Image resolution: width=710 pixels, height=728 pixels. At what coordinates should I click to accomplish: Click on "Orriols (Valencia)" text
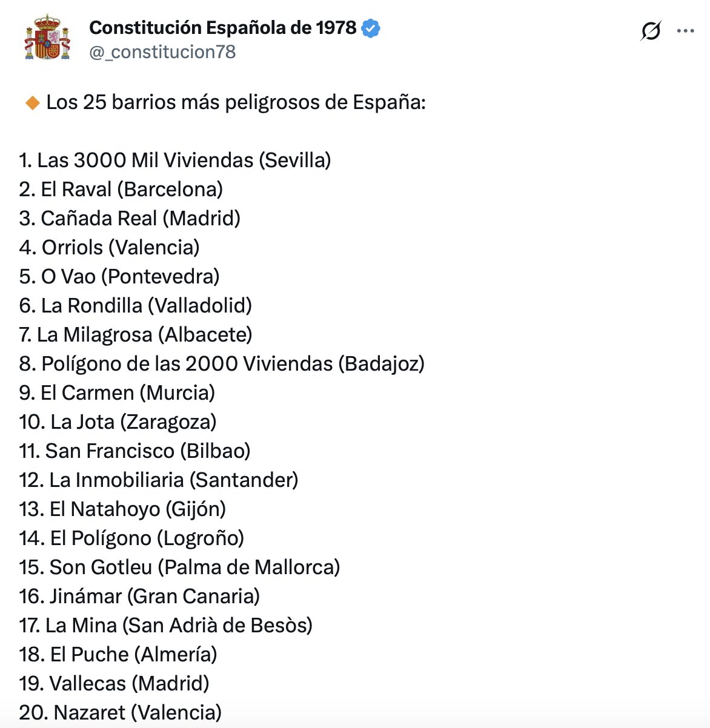click(x=110, y=248)
